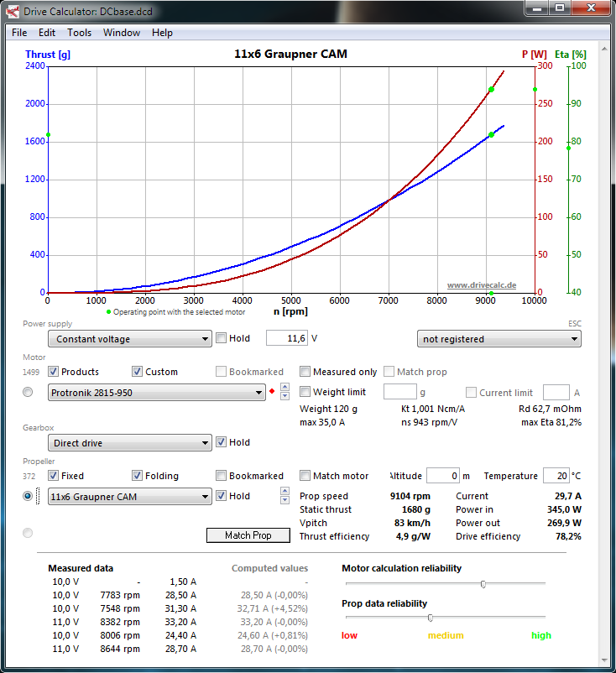Click the measured value 31,30 A

pyautogui.click(x=180, y=608)
